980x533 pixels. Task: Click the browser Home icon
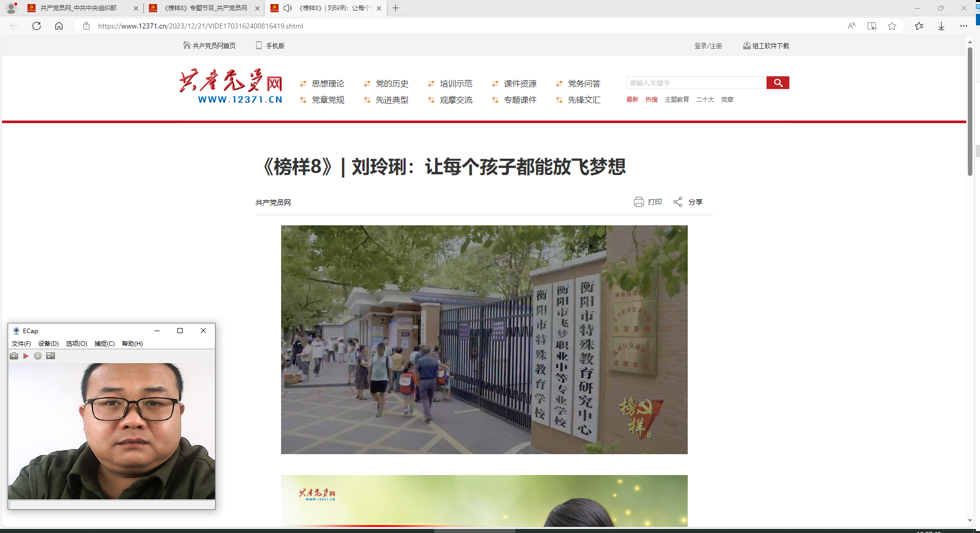click(x=59, y=26)
